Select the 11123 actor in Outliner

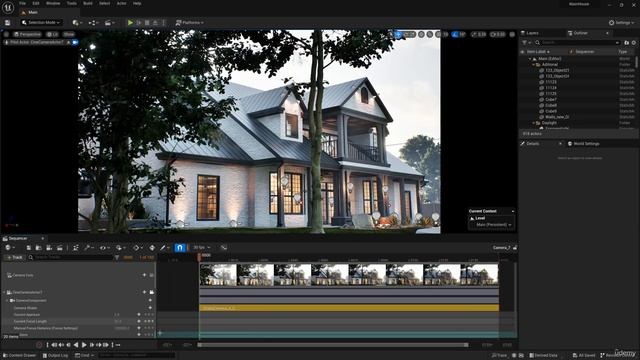pos(551,82)
